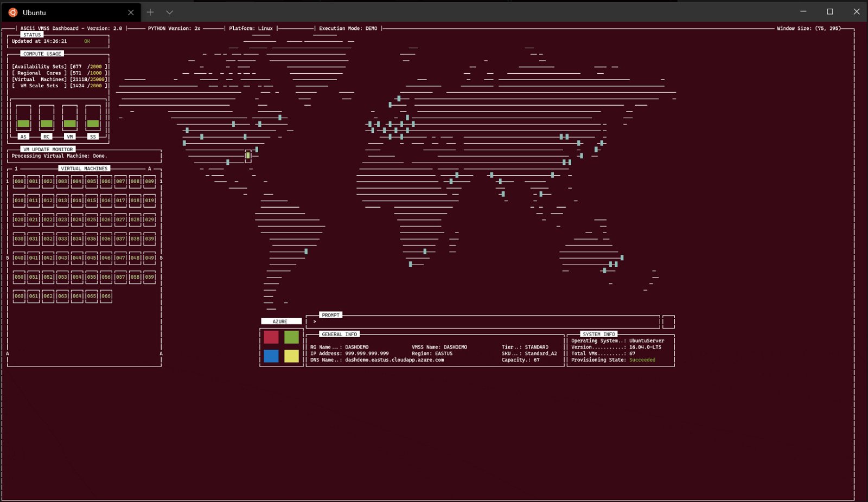The image size is (868, 502).
Task: Open the terminal tab dropdown chevron
Action: click(169, 12)
